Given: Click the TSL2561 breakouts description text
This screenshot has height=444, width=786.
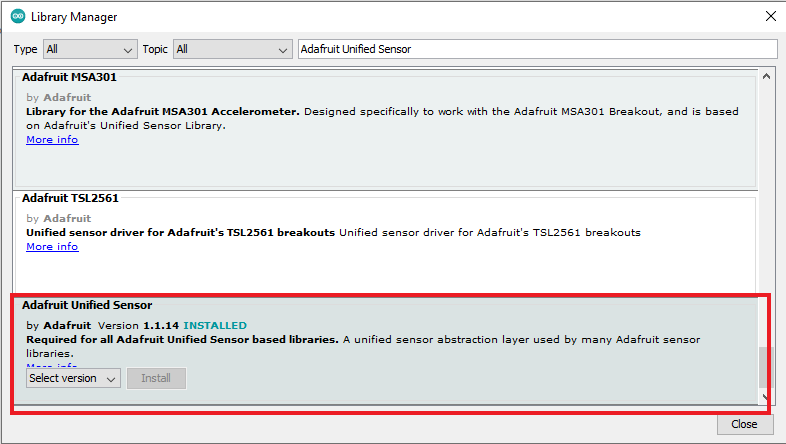Looking at the screenshot, I should pos(333,233).
